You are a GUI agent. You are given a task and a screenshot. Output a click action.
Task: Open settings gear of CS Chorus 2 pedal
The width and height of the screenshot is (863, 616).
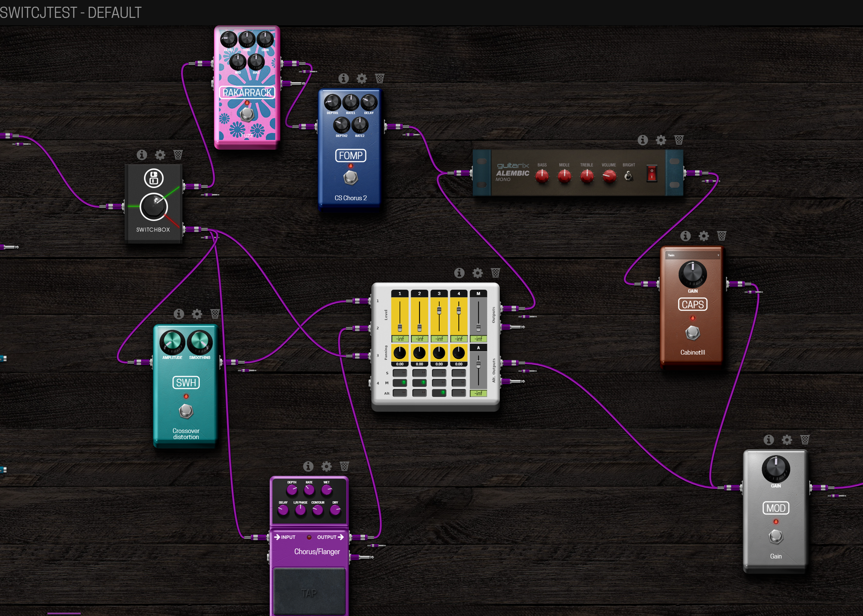[x=362, y=78]
